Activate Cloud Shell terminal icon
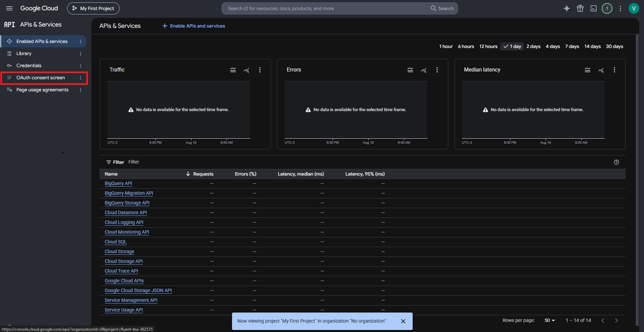Image resolution: width=644 pixels, height=332 pixels. 594,8
